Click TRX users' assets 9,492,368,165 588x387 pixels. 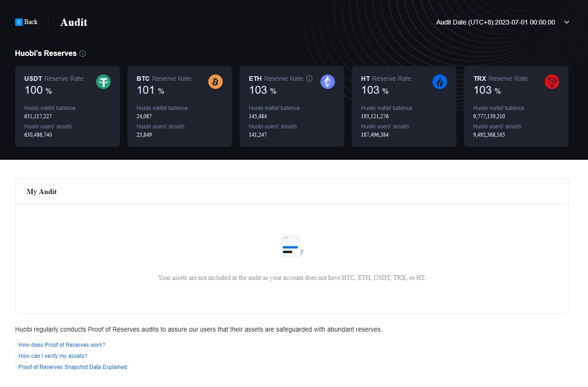(489, 135)
